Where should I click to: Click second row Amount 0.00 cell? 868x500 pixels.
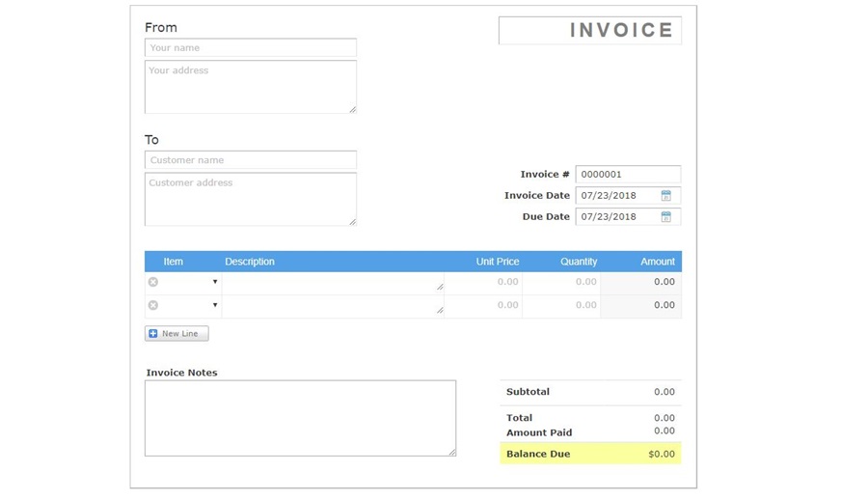tap(641, 305)
